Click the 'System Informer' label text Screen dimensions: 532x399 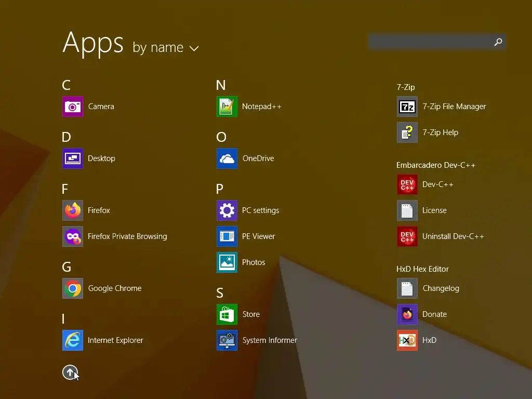[x=270, y=340]
